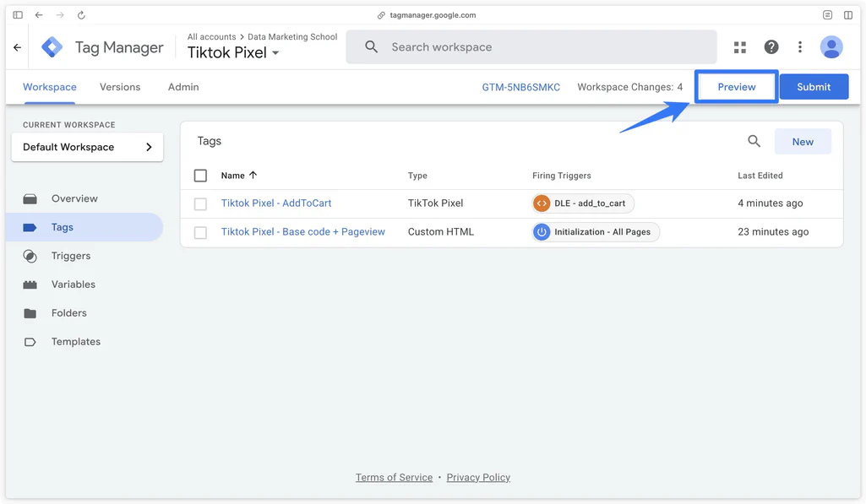866x504 pixels.
Task: Click the orange DLE add_to_cart trigger icon
Action: [x=542, y=203]
